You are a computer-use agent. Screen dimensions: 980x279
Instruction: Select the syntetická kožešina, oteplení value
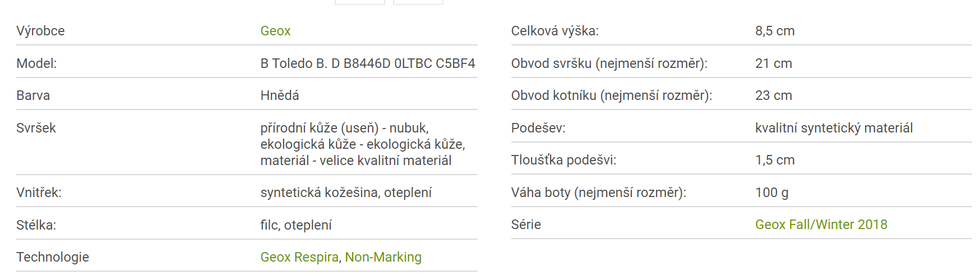point(346,193)
